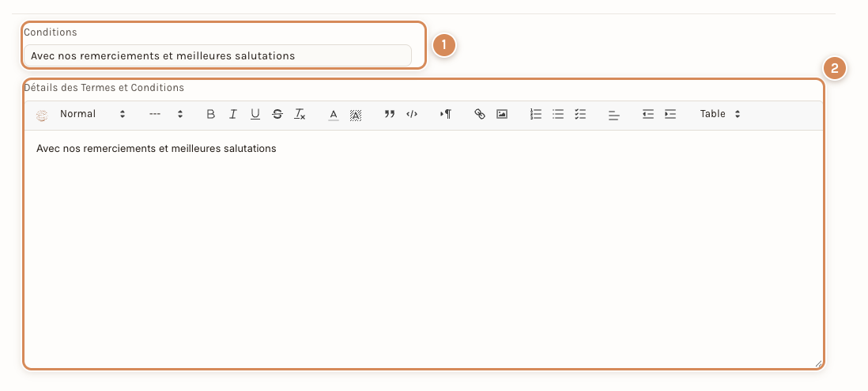The height and width of the screenshot is (391, 868).
Task: Start a checklist
Action: (580, 114)
